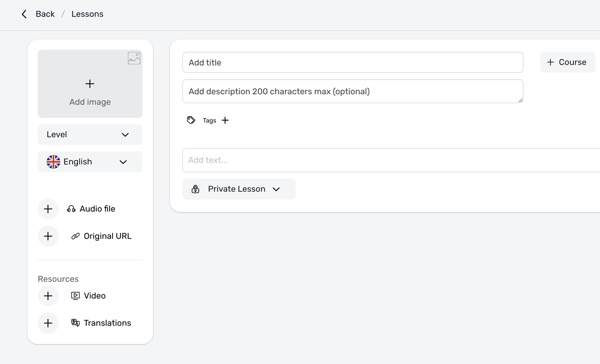Add a Video resource with plus button

48,296
